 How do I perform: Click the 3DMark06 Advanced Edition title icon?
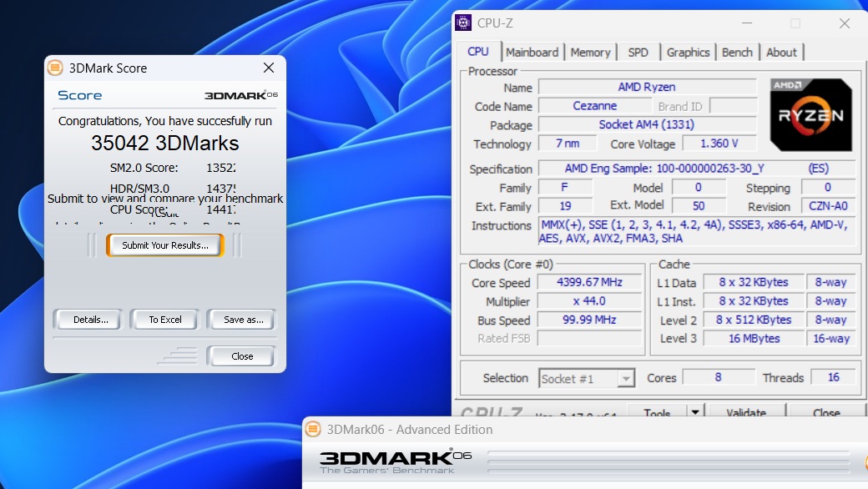[313, 429]
